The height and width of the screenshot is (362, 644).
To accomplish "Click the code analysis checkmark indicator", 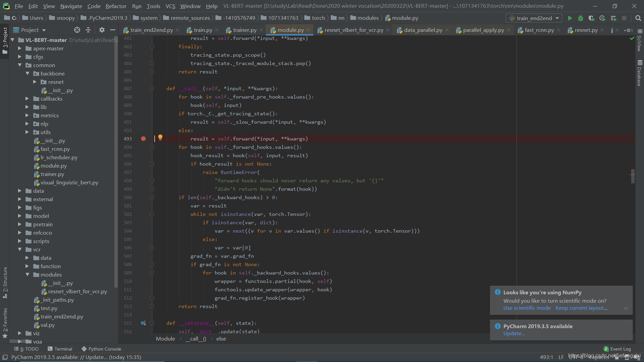I will pyautogui.click(x=632, y=38).
